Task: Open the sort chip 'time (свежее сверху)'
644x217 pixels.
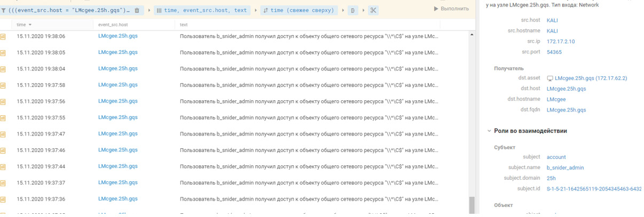Action: tap(299, 10)
